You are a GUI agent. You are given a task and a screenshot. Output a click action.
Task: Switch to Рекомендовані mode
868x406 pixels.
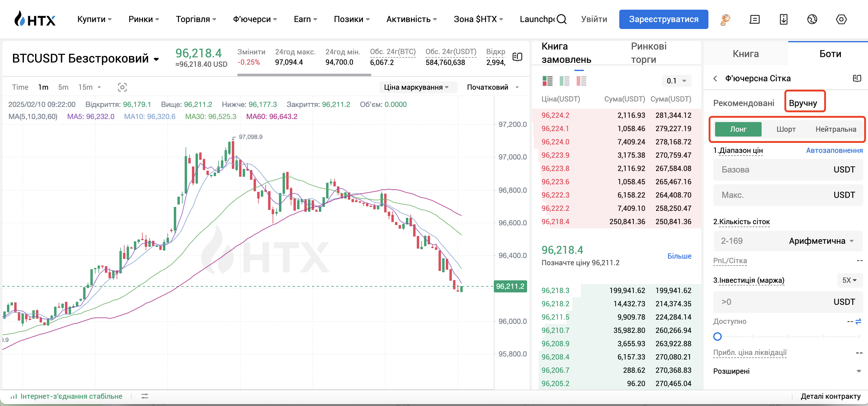point(743,103)
